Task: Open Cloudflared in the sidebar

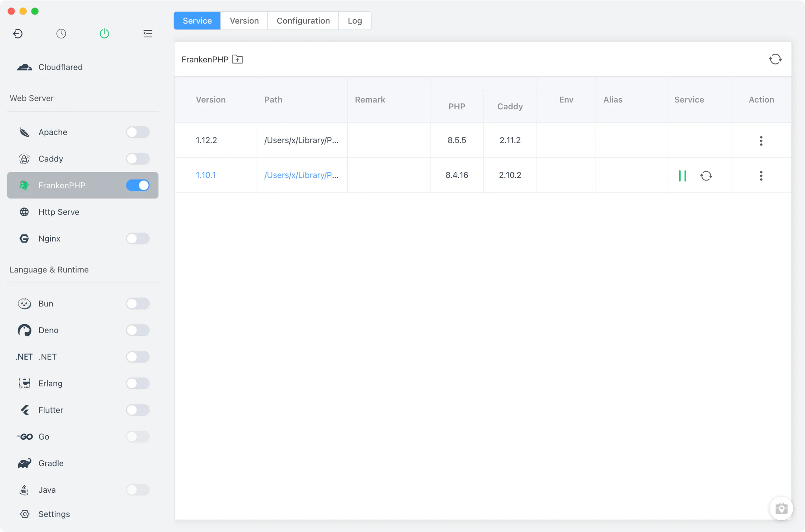Action: coord(83,67)
